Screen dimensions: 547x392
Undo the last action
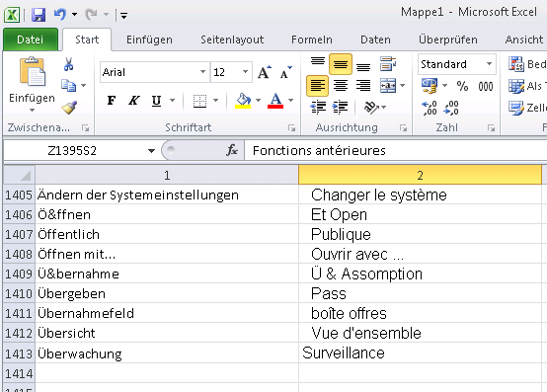(x=60, y=14)
